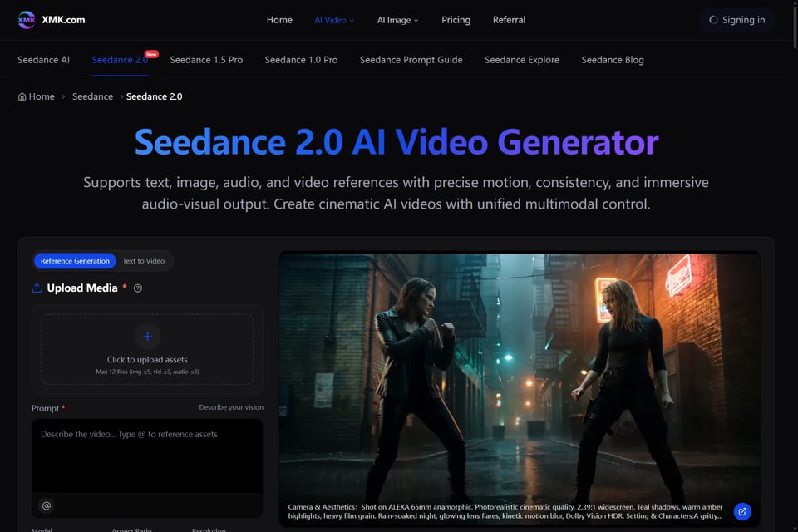Click the Home breadcrumb link
The width and height of the screenshot is (798, 532).
(x=36, y=96)
